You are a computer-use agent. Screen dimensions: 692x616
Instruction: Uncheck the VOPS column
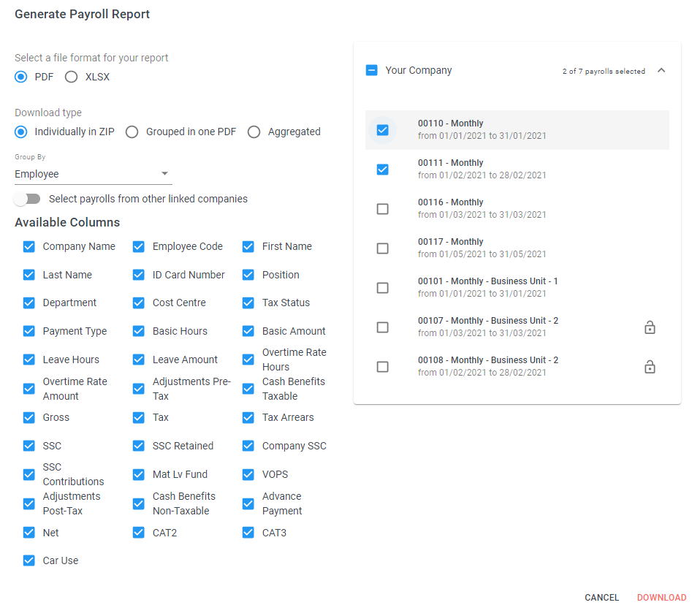tap(248, 475)
